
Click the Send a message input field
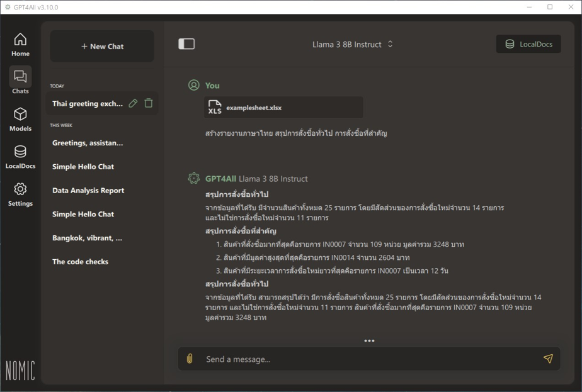[365, 359]
